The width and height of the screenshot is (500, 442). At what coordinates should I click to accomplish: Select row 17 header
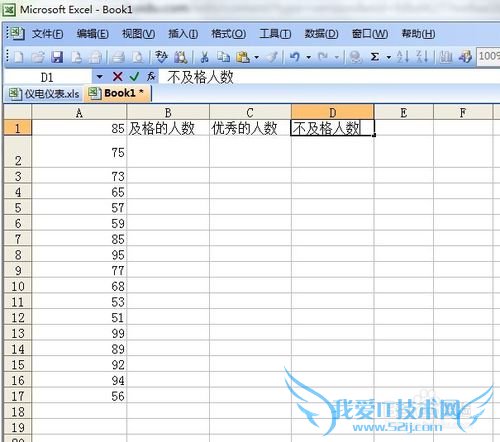[18, 396]
